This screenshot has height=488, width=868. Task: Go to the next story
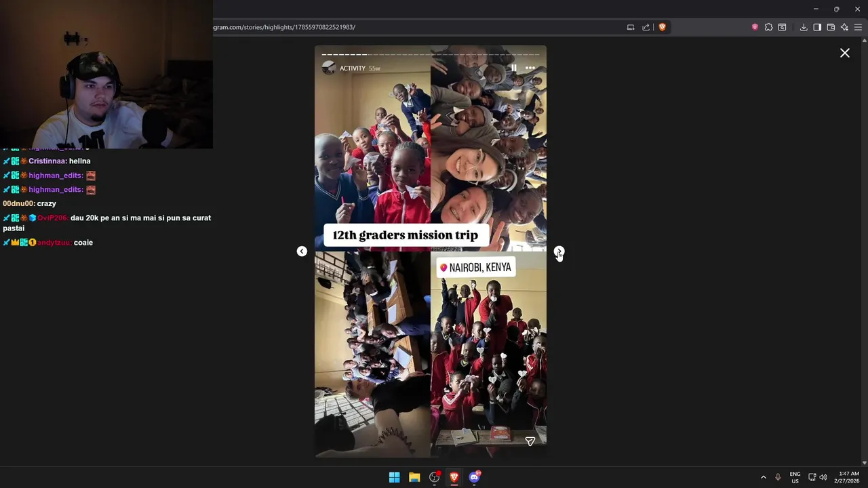pyautogui.click(x=558, y=251)
